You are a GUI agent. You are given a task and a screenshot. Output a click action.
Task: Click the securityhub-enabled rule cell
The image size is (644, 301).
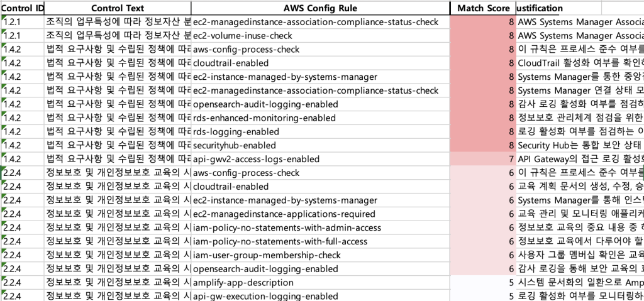pos(320,145)
